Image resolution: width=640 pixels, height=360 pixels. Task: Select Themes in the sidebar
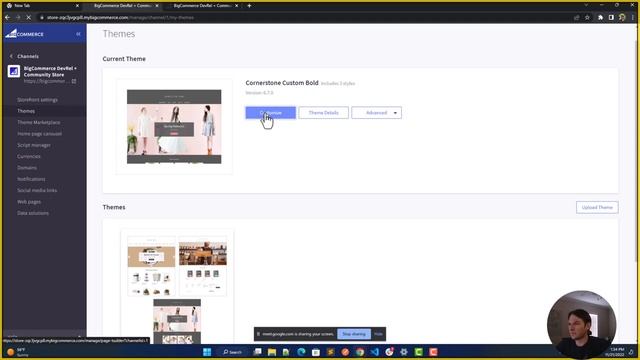click(26, 111)
